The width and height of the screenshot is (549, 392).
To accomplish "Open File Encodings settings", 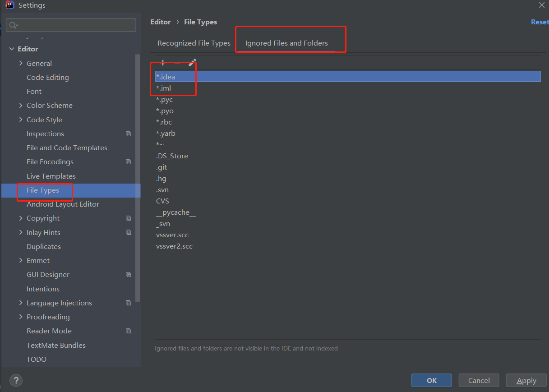I will tap(50, 161).
